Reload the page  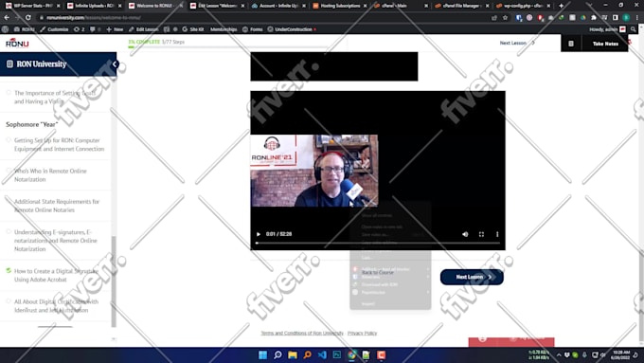(27, 18)
